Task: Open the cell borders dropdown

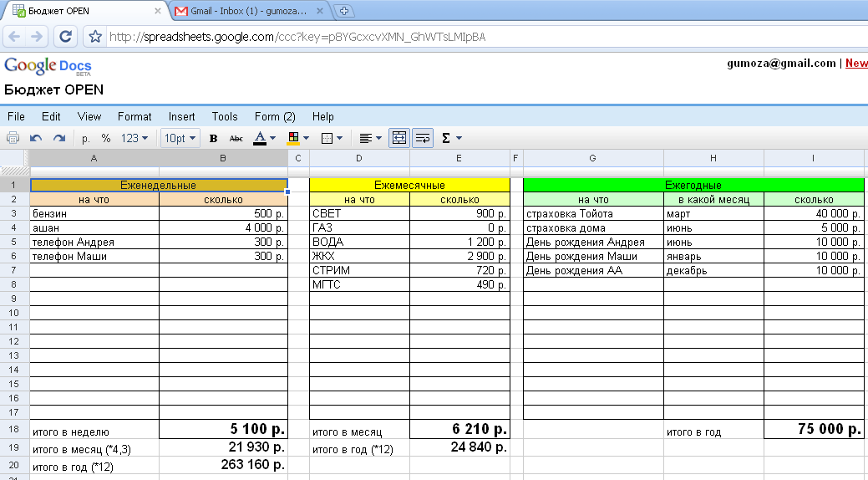Action: tap(332, 138)
